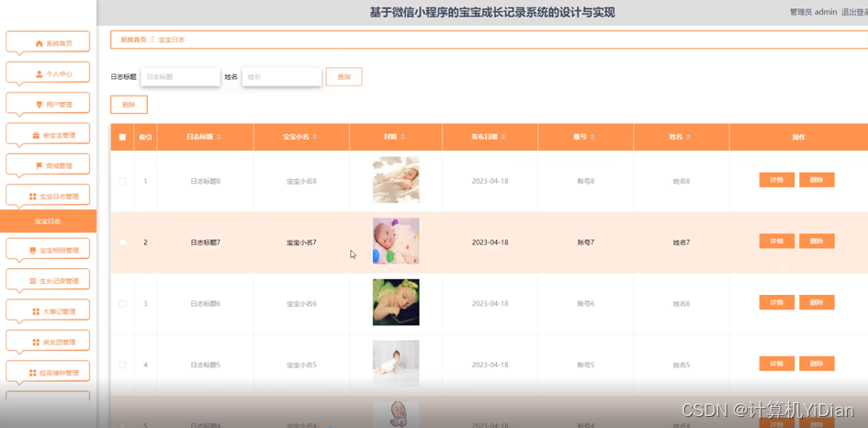Click the cell text 账号8
The width and height of the screenshot is (868, 428).
coord(586,181)
